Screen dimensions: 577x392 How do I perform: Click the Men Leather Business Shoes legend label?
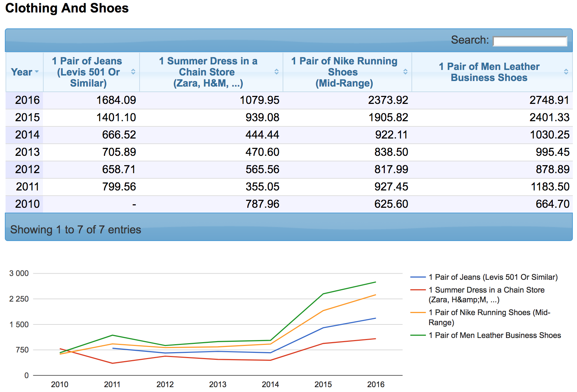tap(495, 335)
